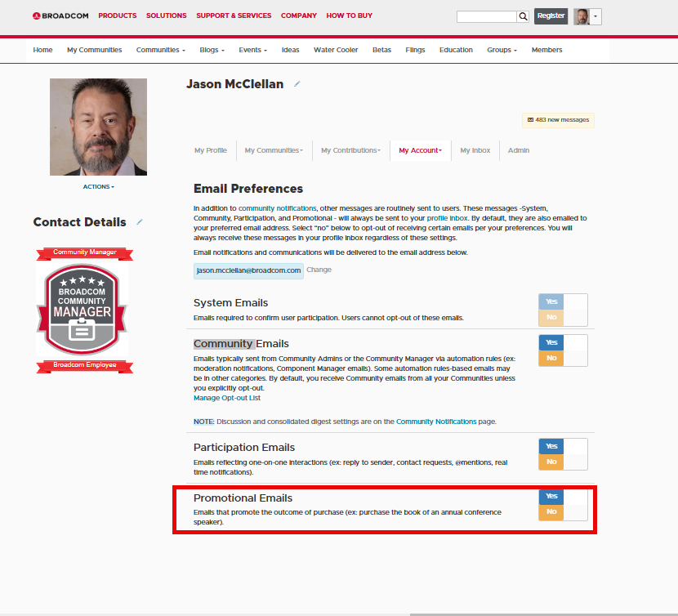The height and width of the screenshot is (616, 678).
Task: Click the large profile photo of Jason McClellan
Action: [99, 127]
